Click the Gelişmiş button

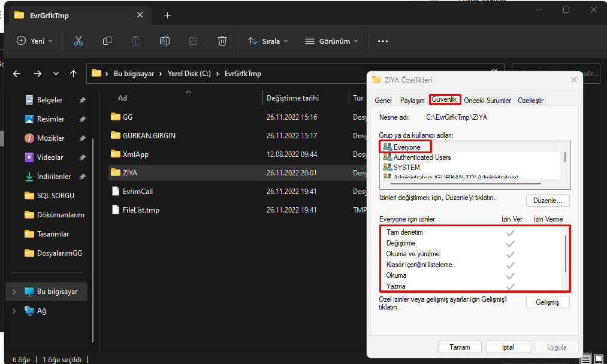(x=548, y=302)
